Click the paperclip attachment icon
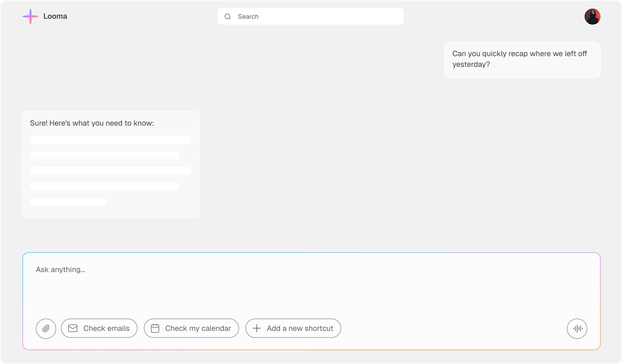Screen dimensions: 622x364 click(x=46, y=328)
